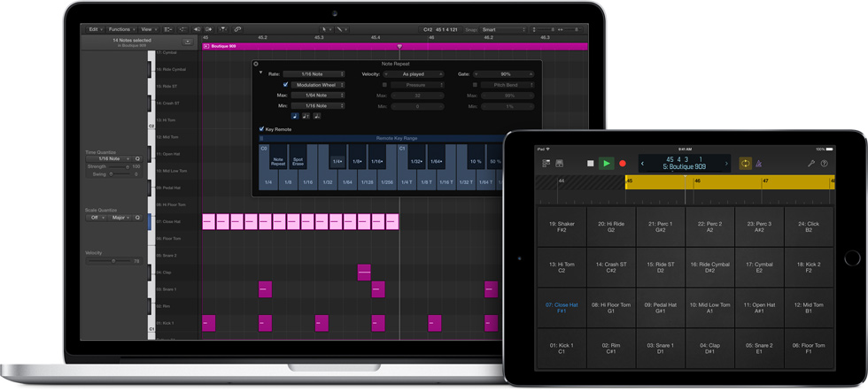Tap the 14: Crash ST drum pad
Screen dimensions: 868x392
point(610,267)
